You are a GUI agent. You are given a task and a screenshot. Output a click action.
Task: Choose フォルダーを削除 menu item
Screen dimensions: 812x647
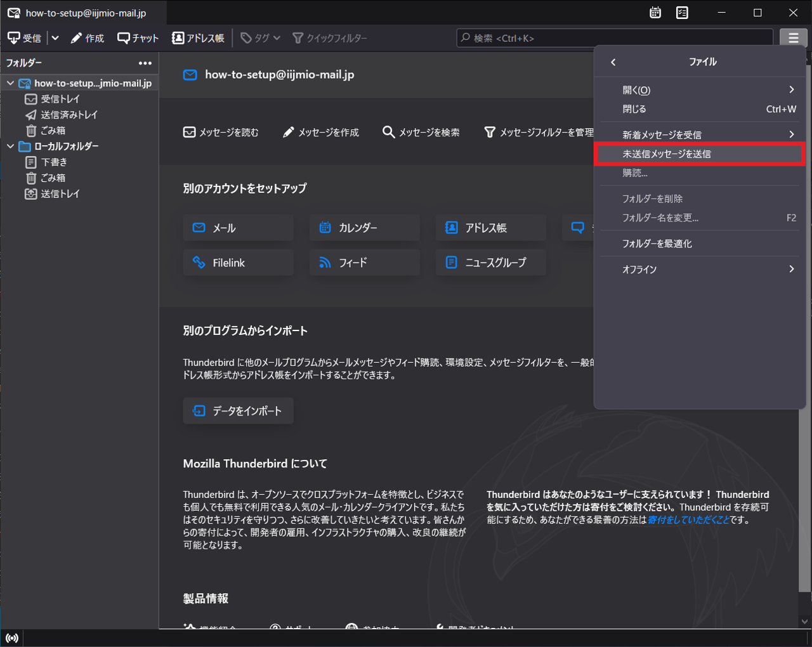click(700, 199)
